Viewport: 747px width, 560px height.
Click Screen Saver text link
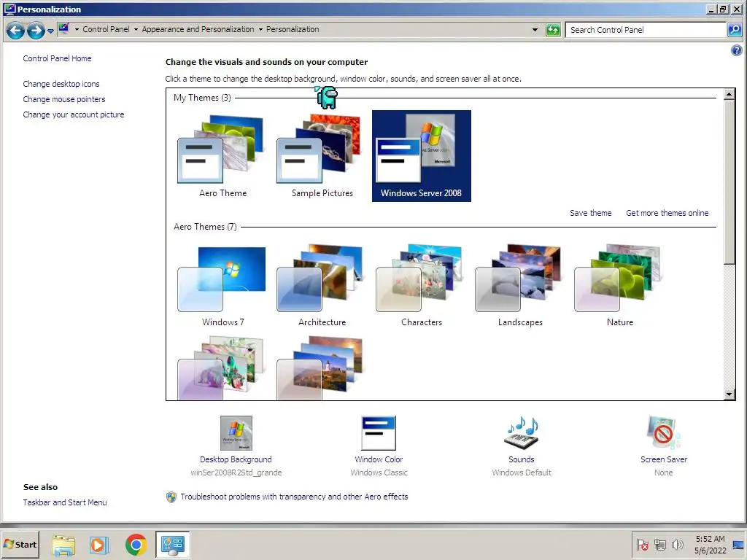point(664,459)
